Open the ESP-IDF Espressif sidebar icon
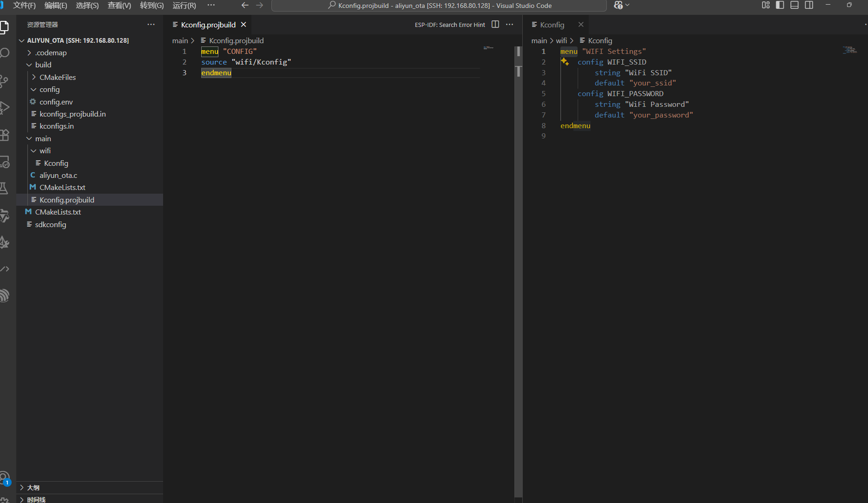 point(4,295)
